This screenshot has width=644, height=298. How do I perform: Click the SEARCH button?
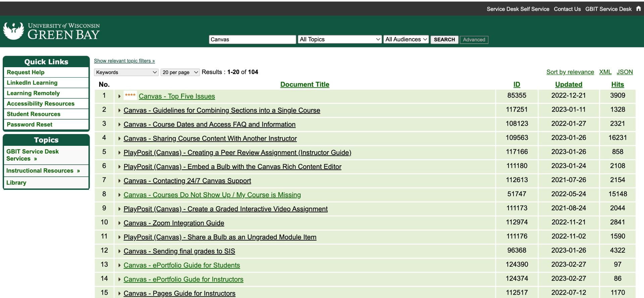point(444,39)
